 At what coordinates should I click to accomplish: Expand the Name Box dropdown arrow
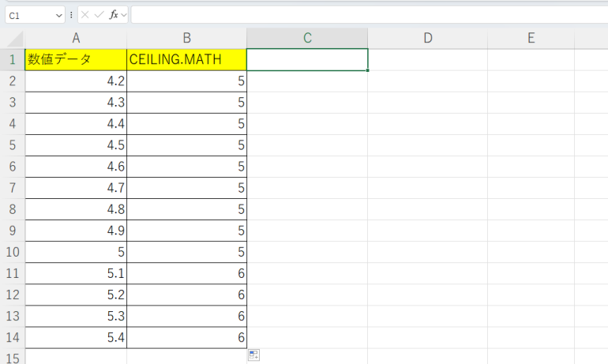coord(59,15)
